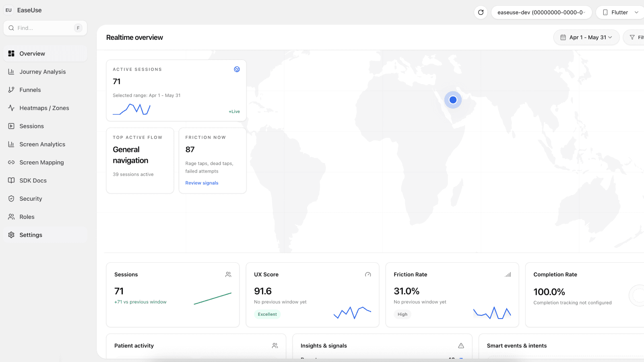
Task: Open Heatmaps / Zones
Action: coord(45,108)
